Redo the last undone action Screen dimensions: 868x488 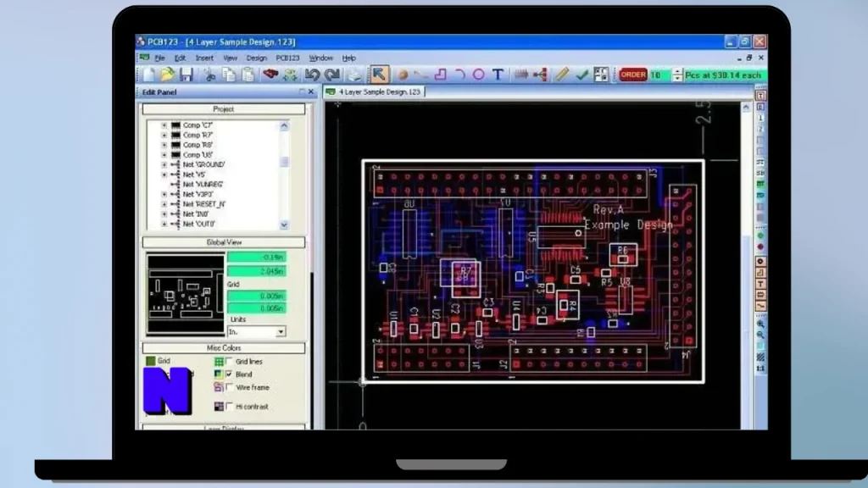tap(332, 75)
